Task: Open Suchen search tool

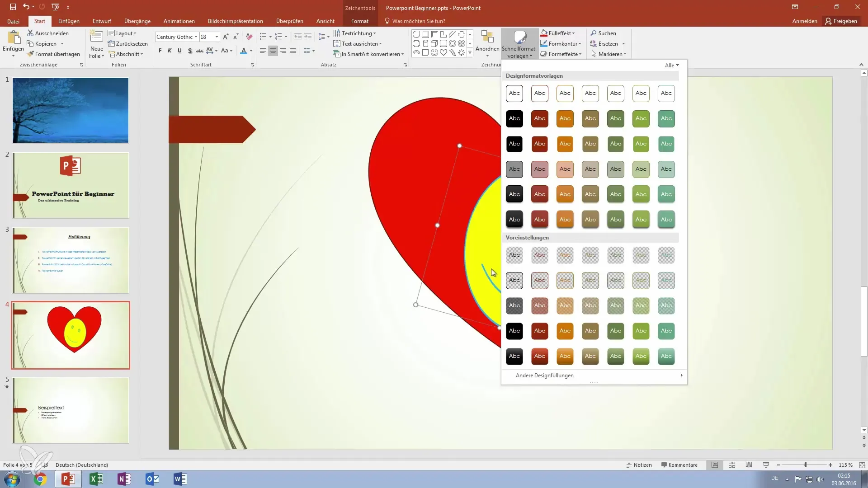Action: coord(603,33)
